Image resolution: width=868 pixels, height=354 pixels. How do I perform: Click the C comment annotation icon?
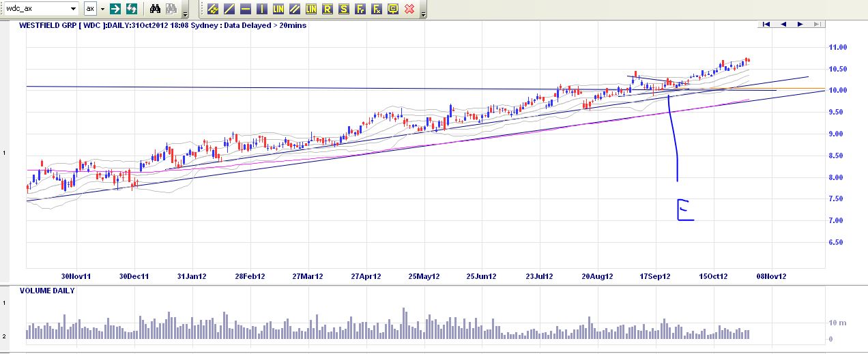pyautogui.click(x=393, y=9)
